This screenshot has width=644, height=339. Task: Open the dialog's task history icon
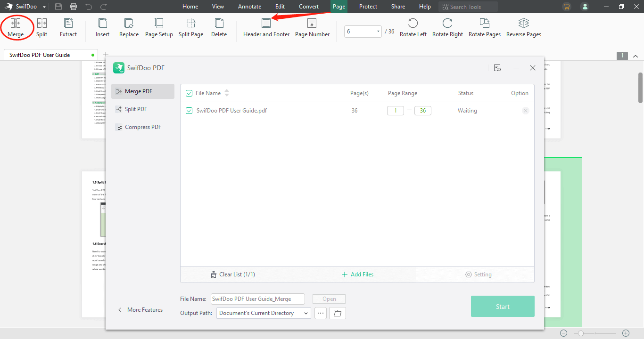(497, 68)
